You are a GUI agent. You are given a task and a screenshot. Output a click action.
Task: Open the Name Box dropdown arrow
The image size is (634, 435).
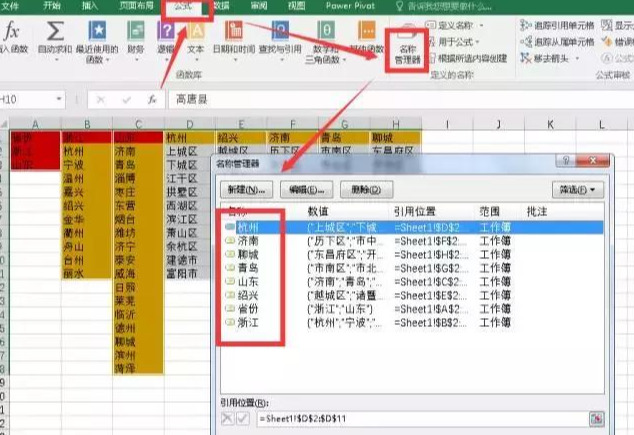pos(59,99)
